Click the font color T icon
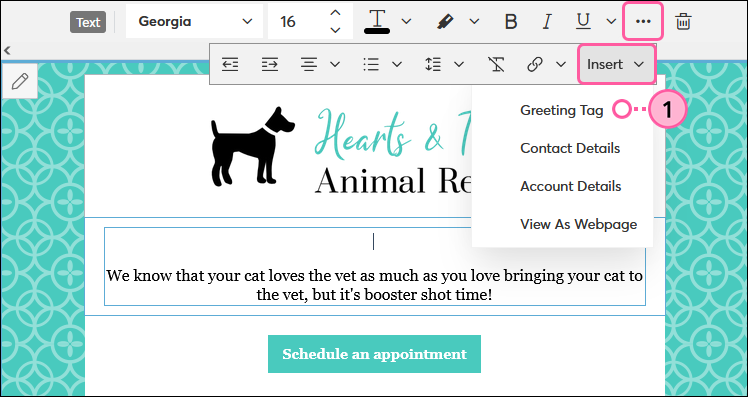This screenshot has height=397, width=748. [x=377, y=21]
